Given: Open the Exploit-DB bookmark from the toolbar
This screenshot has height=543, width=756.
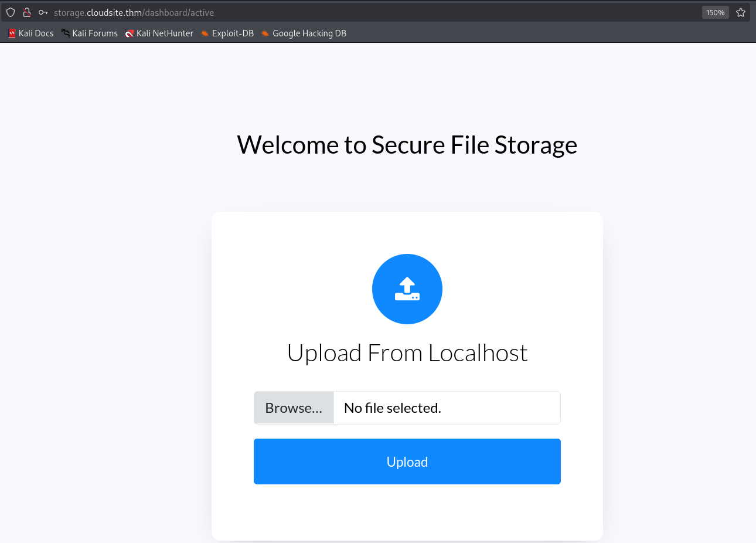Looking at the screenshot, I should pyautogui.click(x=232, y=33).
